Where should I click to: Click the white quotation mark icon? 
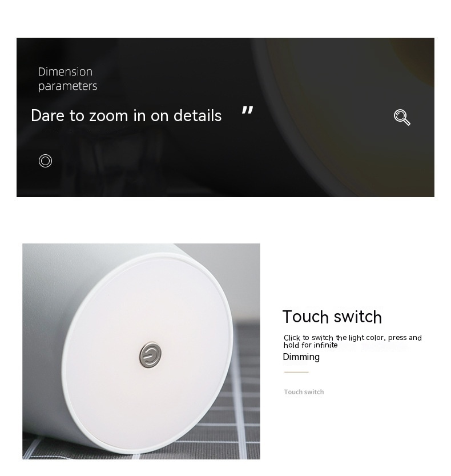(247, 110)
